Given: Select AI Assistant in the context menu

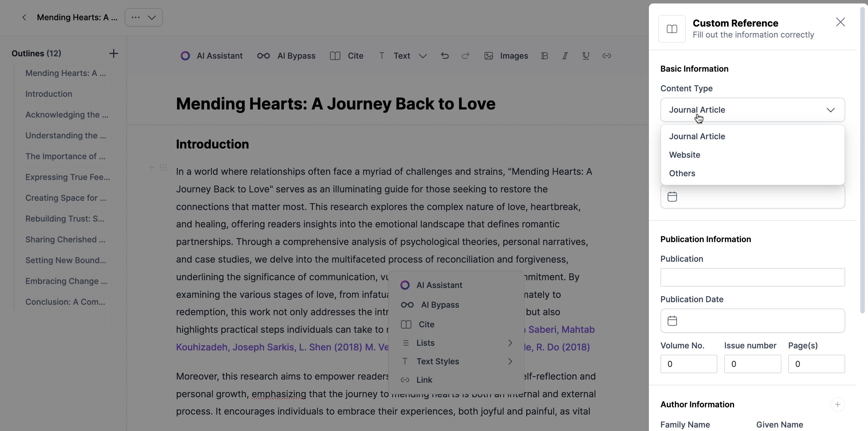Looking at the screenshot, I should [456, 285].
